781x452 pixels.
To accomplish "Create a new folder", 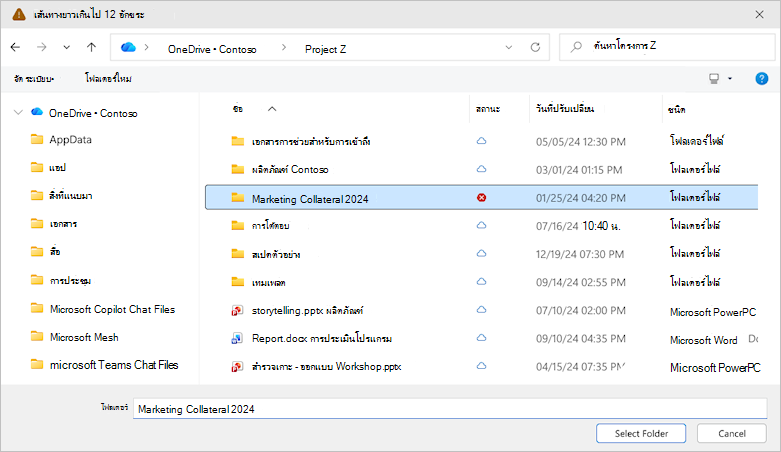I will tap(108, 78).
